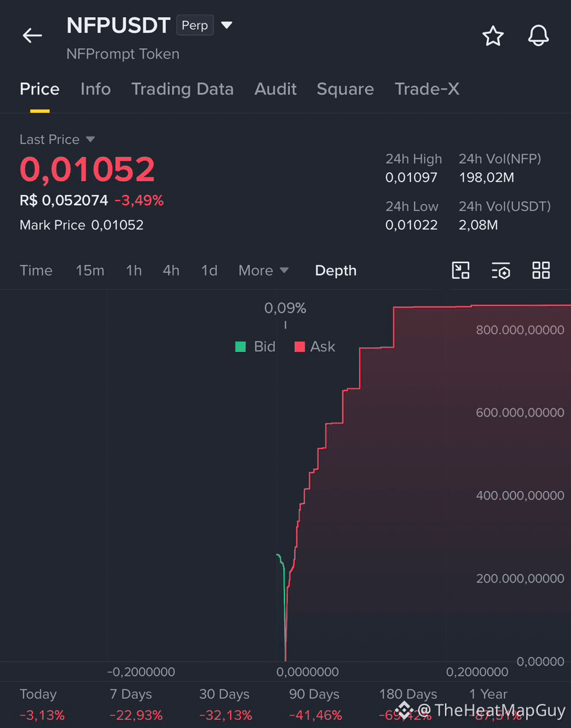The width and height of the screenshot is (571, 728).
Task: Open the Square tab
Action: point(345,89)
